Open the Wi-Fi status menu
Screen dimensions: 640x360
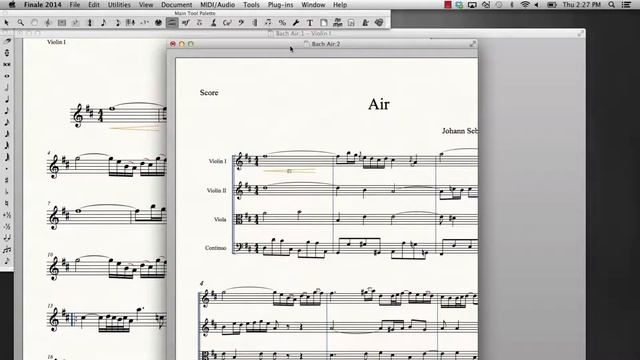(525, 5)
